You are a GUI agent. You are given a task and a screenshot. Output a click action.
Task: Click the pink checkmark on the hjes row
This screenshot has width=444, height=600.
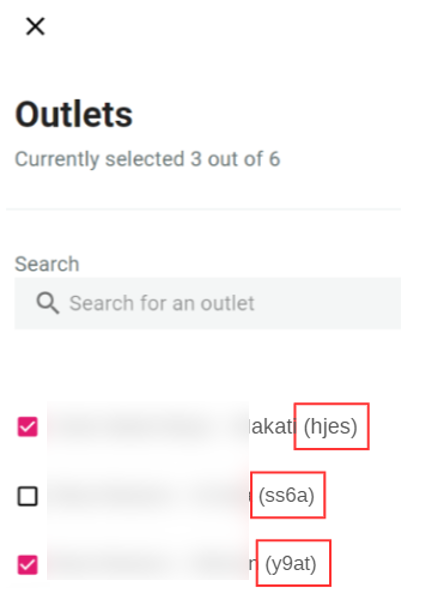28,427
